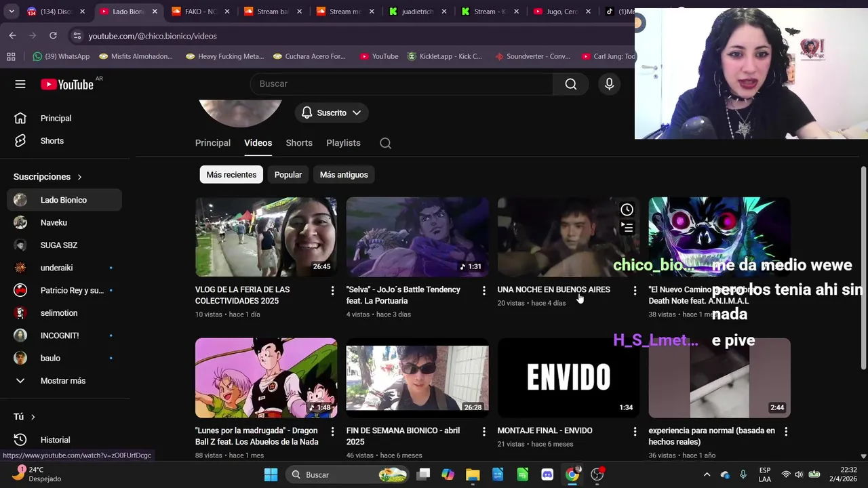Click the browser reload button
Viewport: 868px width, 488px height.
[53, 35]
